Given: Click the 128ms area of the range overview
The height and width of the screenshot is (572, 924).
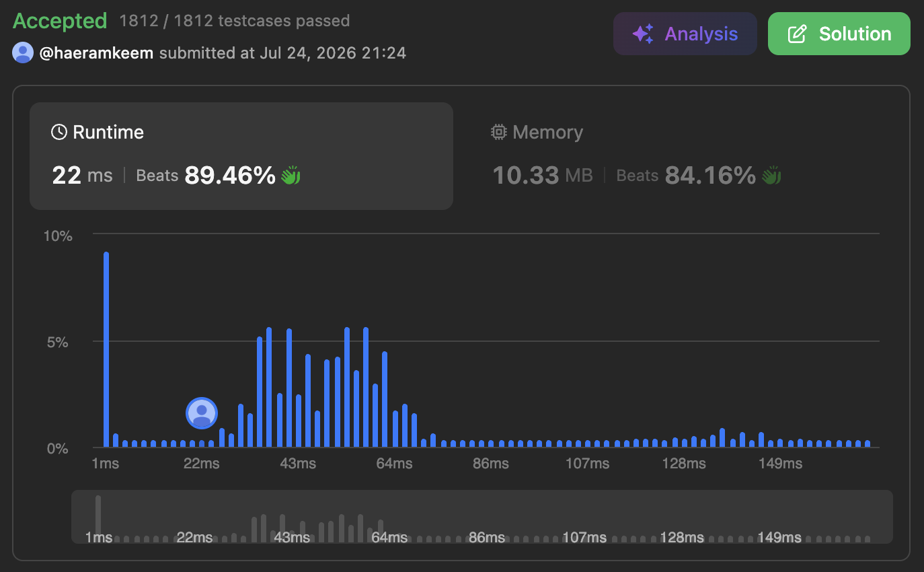Looking at the screenshot, I should pos(682,538).
